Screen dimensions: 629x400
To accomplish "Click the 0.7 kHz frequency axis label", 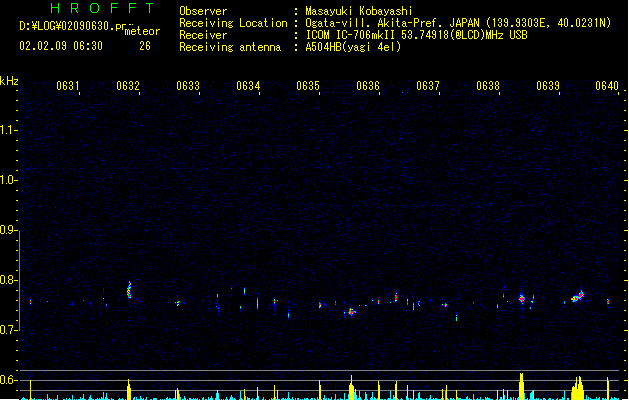I will tap(8, 330).
